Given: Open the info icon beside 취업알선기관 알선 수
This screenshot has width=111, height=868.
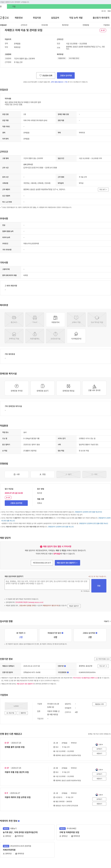Looking at the screenshot, I should [x=62, y=633].
